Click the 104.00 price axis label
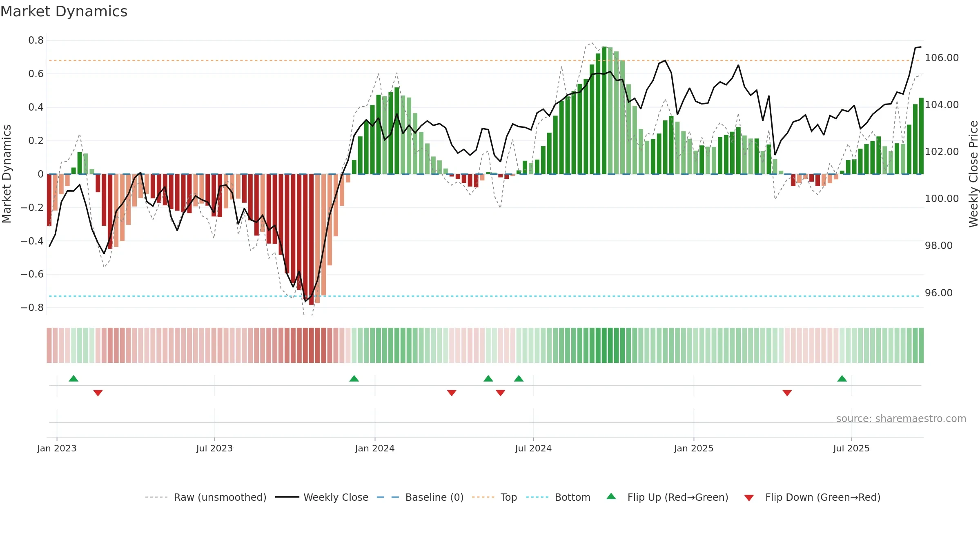 (x=942, y=105)
